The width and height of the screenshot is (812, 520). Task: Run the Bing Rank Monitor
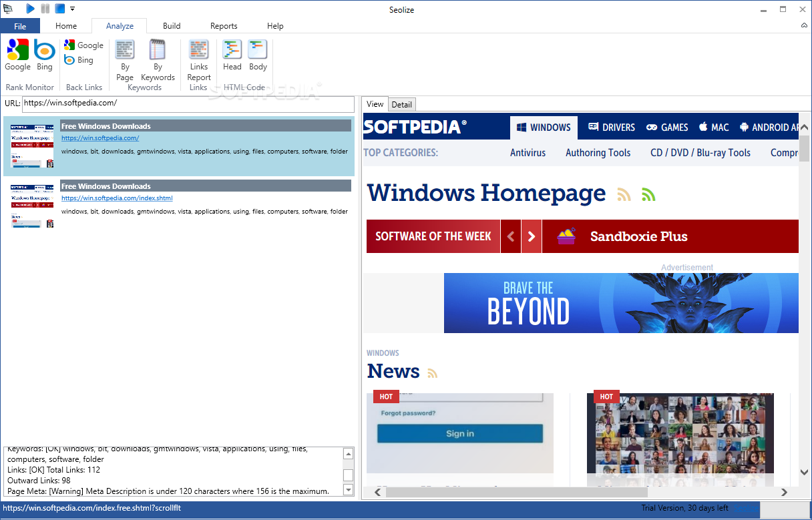tap(45, 55)
